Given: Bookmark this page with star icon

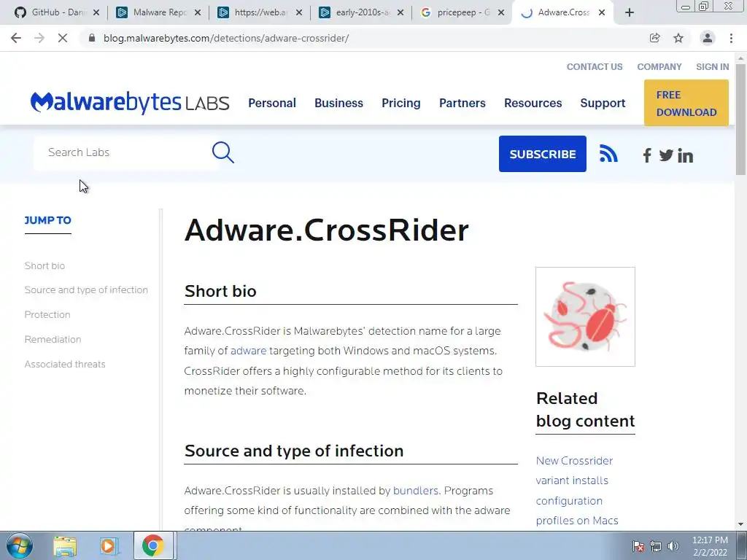Looking at the screenshot, I should click(x=678, y=38).
